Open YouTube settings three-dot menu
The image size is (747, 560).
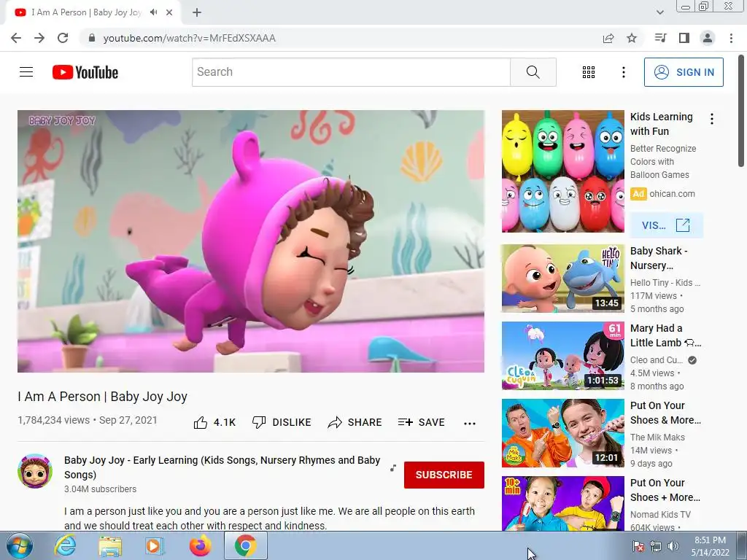pyautogui.click(x=623, y=72)
